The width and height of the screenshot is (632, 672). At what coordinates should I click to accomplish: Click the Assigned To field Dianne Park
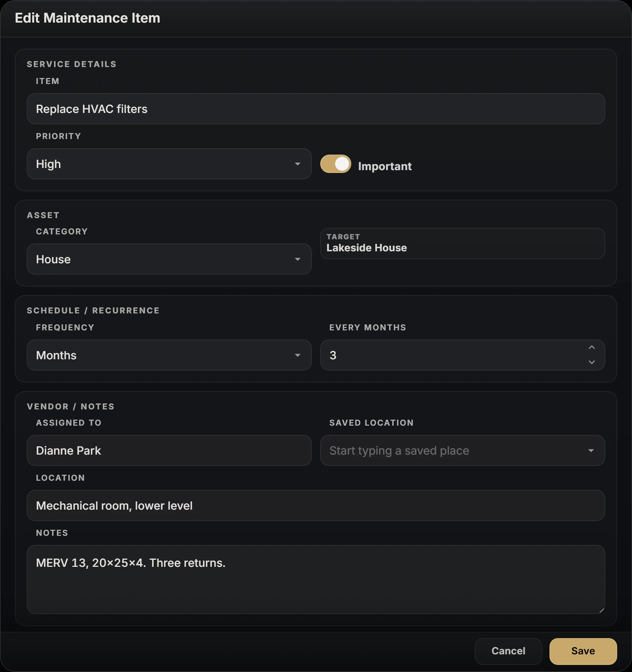[169, 450]
